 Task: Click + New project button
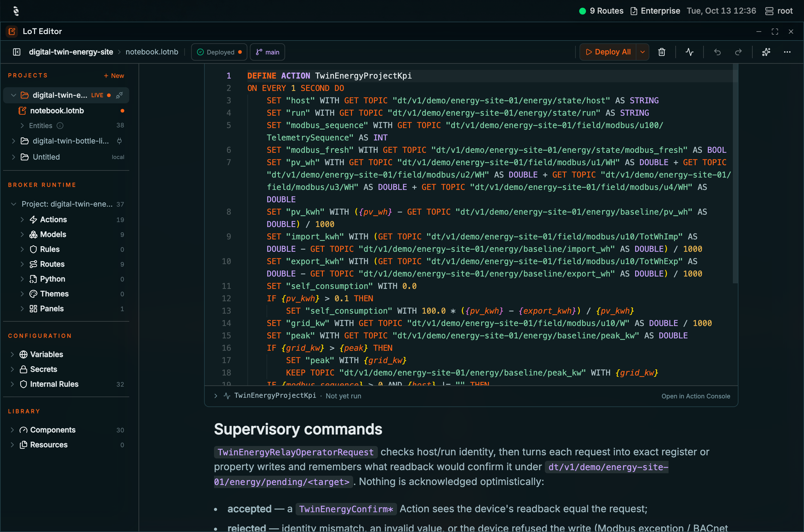click(114, 76)
